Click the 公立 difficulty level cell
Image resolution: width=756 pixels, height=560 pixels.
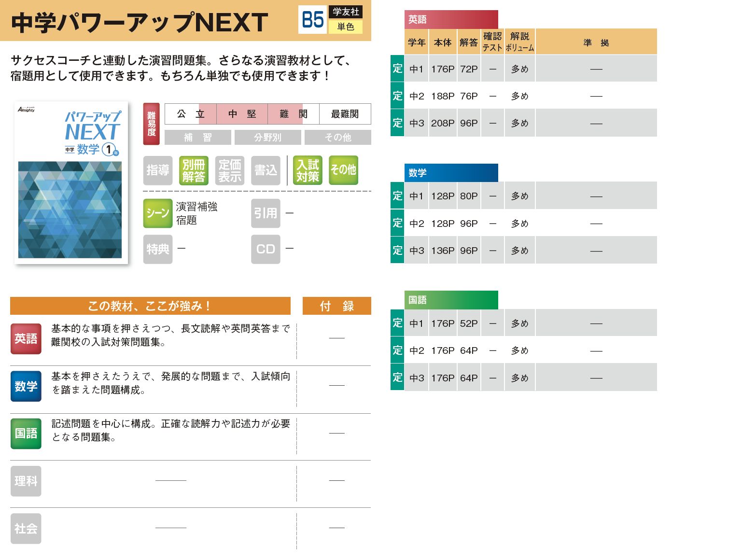click(x=191, y=114)
